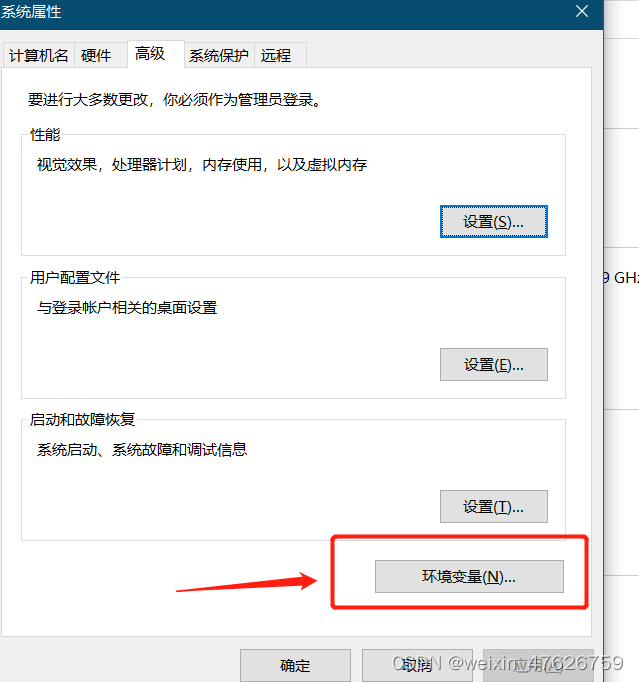This screenshot has width=639, height=682.
Task: Click the 启动和故障恢复 group label
Action: 82,420
